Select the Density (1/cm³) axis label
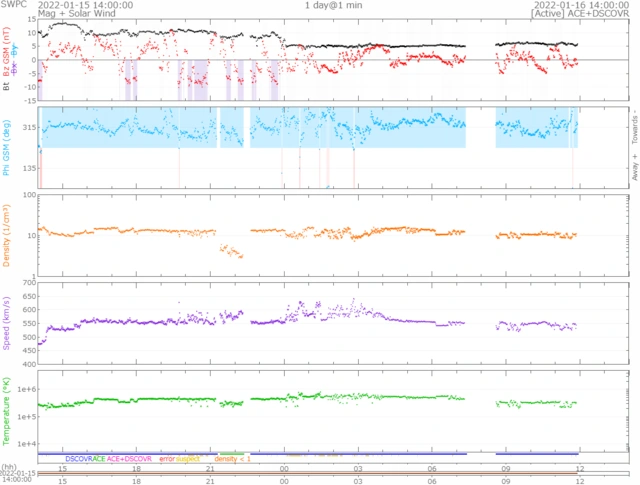The image size is (640, 485). (x=7, y=234)
